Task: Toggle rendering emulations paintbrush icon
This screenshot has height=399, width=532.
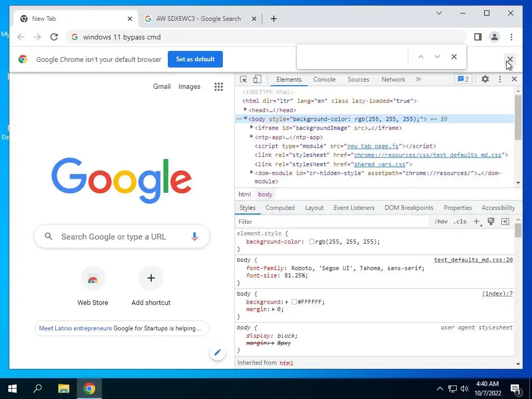Action: tap(490, 221)
